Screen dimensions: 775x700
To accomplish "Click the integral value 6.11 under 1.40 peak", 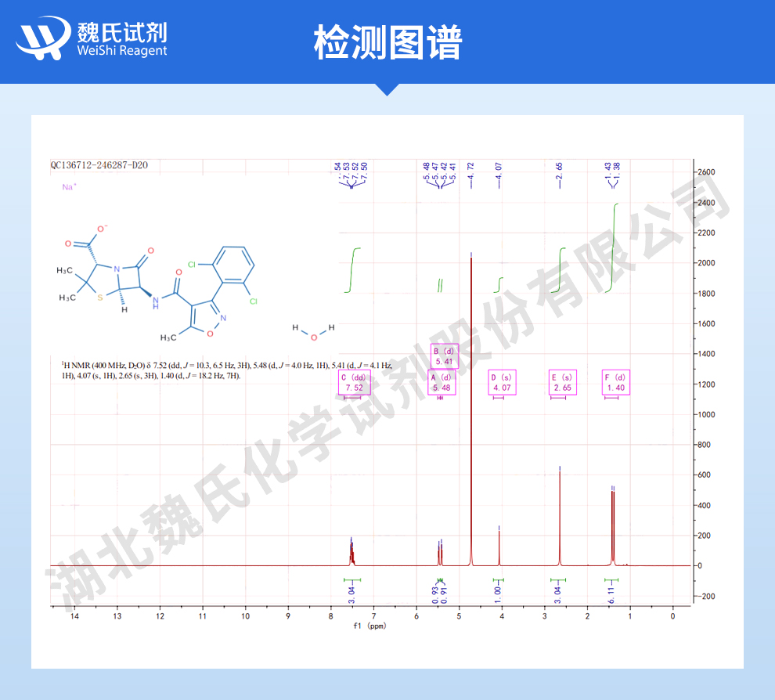I will [x=611, y=595].
